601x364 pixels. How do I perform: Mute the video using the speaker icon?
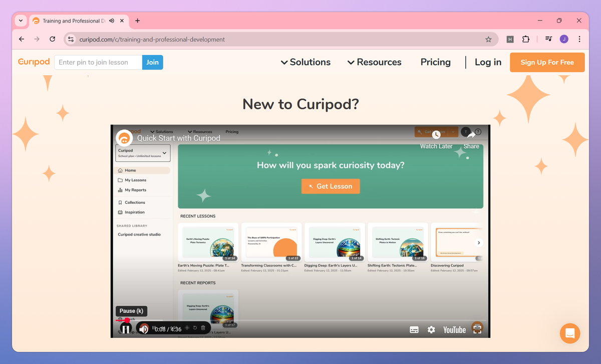pyautogui.click(x=144, y=329)
